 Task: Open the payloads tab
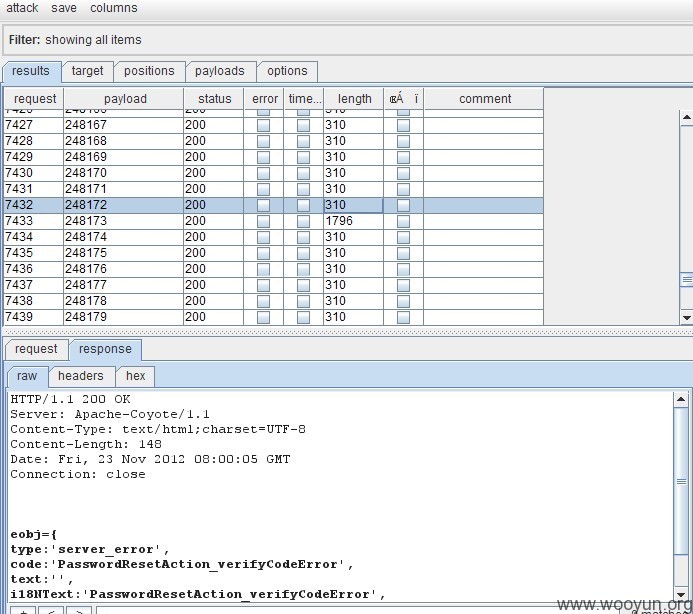pos(220,71)
